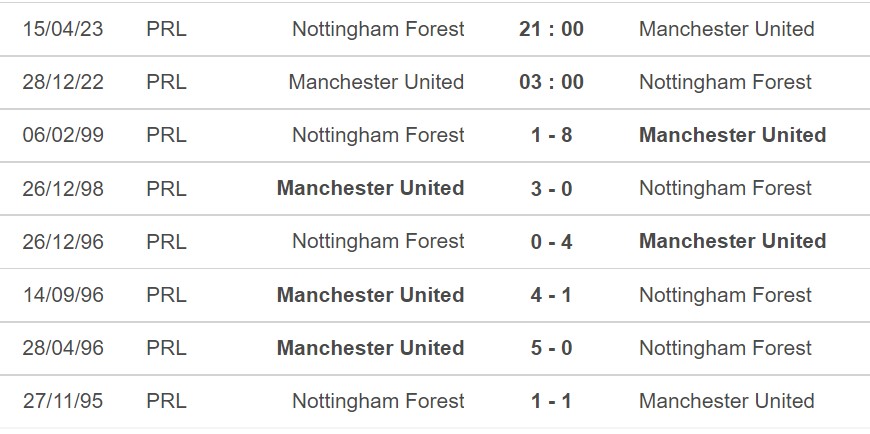Click Nottingham Forest in the 28/04/96 row
870x434 pixels.
(725, 349)
